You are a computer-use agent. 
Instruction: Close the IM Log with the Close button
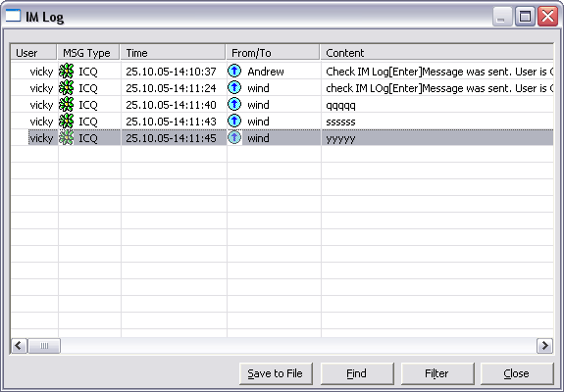pyautogui.click(x=517, y=373)
